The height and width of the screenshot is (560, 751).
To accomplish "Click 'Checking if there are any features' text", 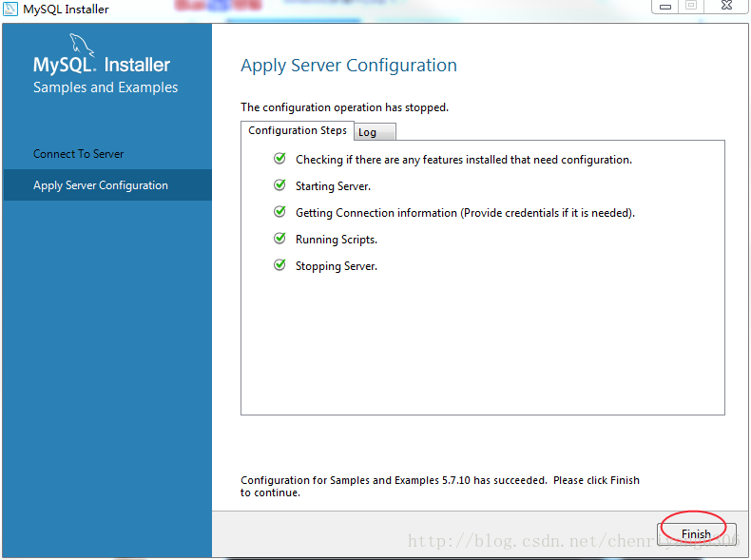I will coord(464,160).
